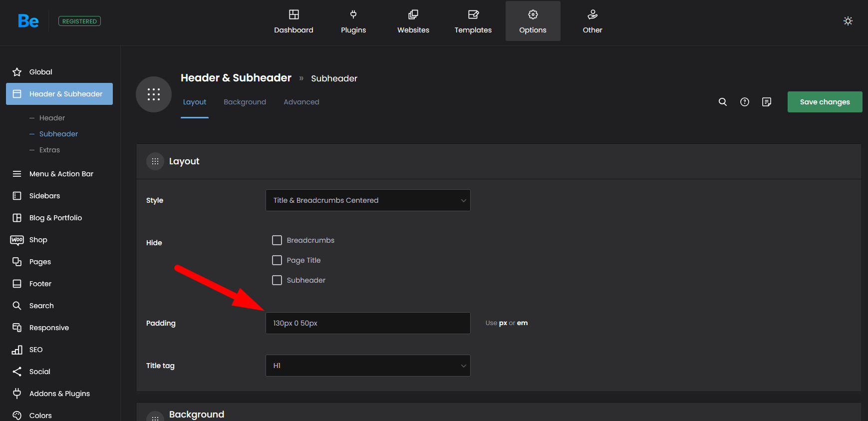Click the Addons & Plugins plug icon

17,394
